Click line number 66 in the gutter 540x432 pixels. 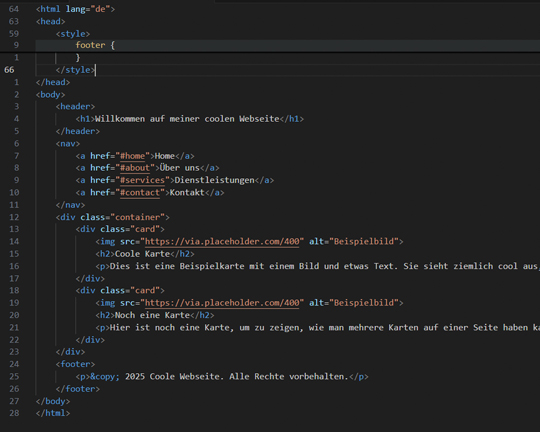point(9,70)
